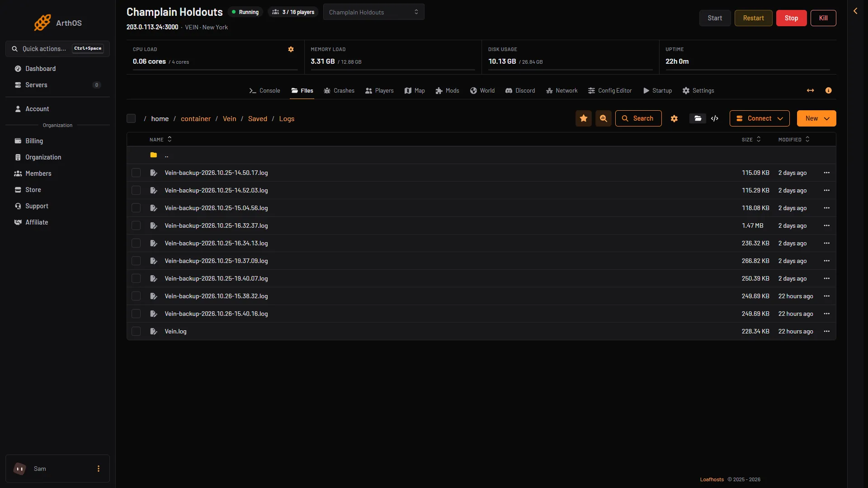
Task: Open CPU load settings gear icon
Action: tap(291, 49)
